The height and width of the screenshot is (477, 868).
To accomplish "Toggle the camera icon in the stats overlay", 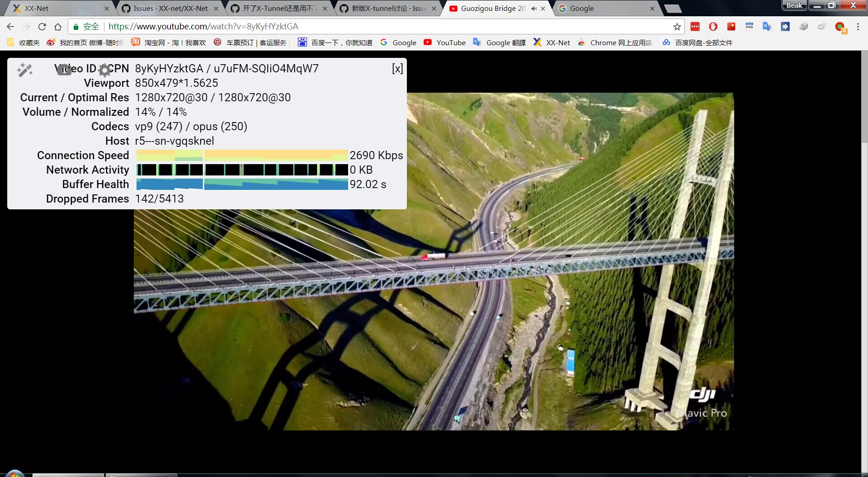I will tap(65, 69).
